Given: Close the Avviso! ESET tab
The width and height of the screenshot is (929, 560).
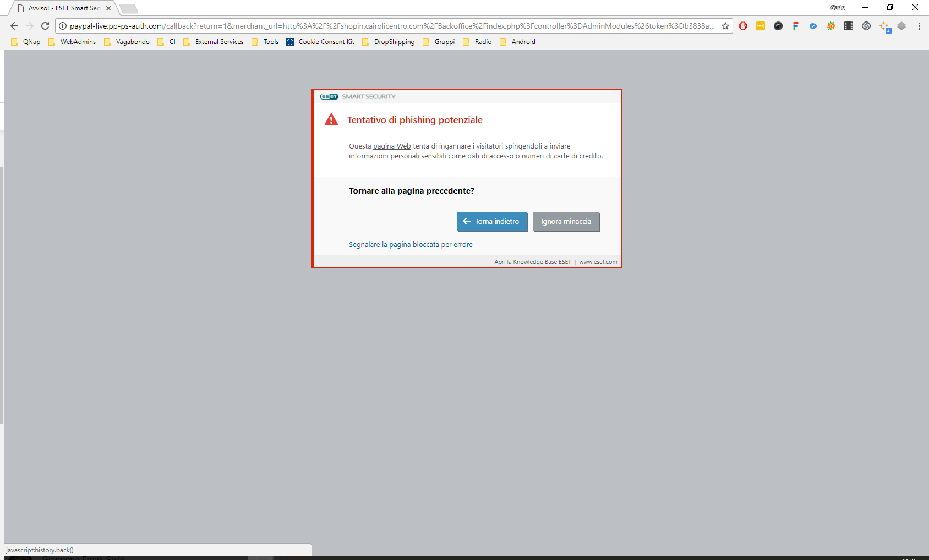Looking at the screenshot, I should pos(108,8).
